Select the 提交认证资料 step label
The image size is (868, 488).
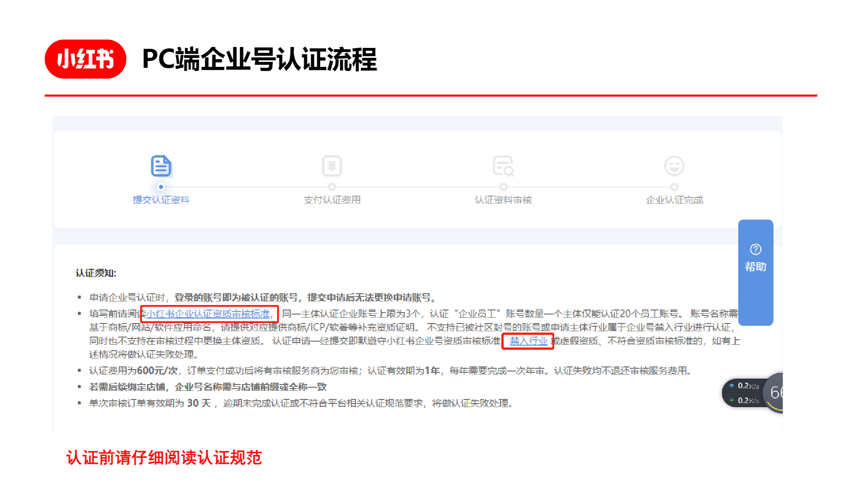point(161,200)
